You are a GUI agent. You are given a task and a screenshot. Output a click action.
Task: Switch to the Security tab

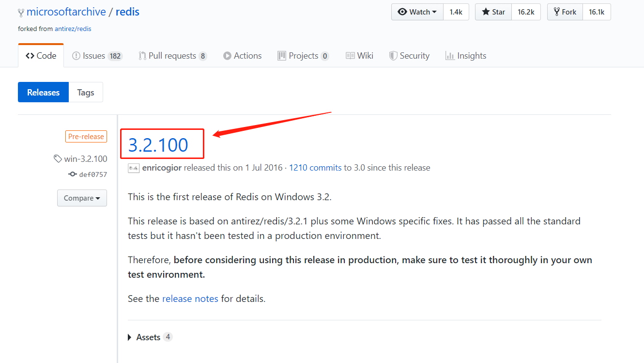coord(409,56)
